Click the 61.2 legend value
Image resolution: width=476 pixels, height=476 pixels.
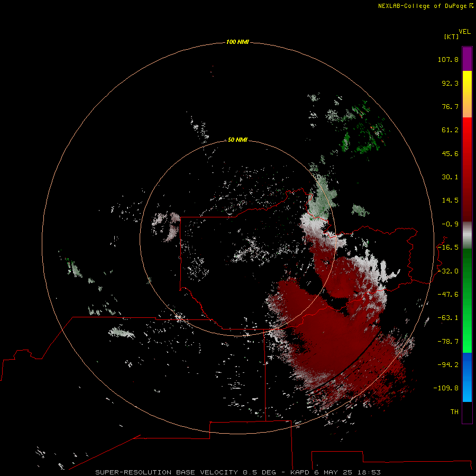[450, 130]
